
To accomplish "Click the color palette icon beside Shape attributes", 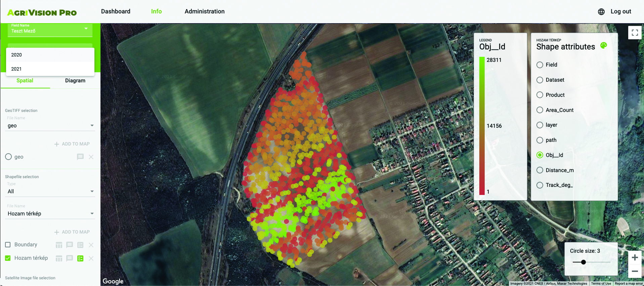I will [603, 46].
